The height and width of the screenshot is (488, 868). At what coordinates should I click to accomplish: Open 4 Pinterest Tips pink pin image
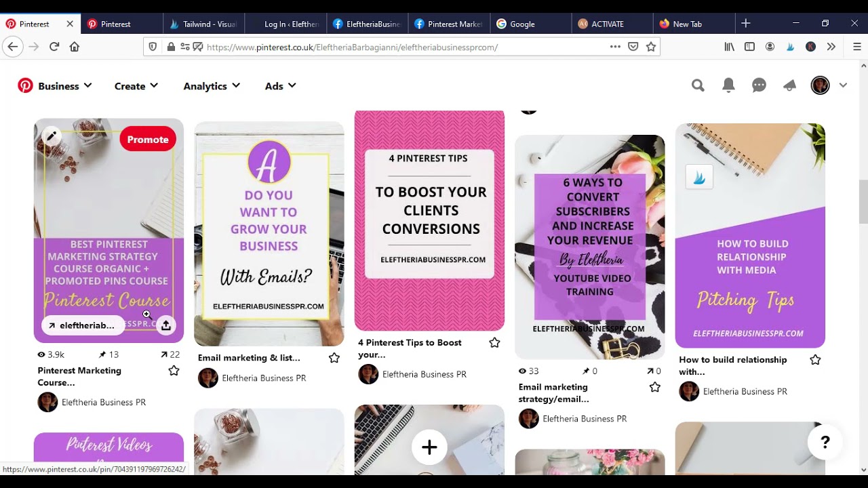[429, 221]
